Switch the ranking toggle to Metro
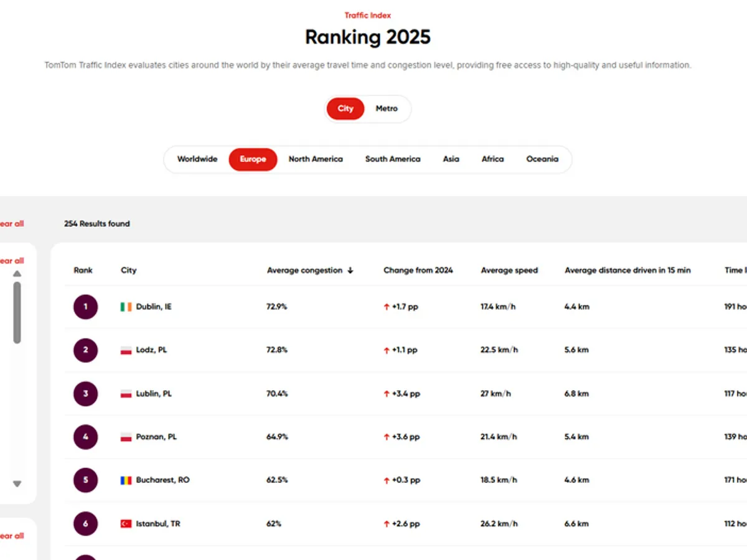 pyautogui.click(x=386, y=109)
